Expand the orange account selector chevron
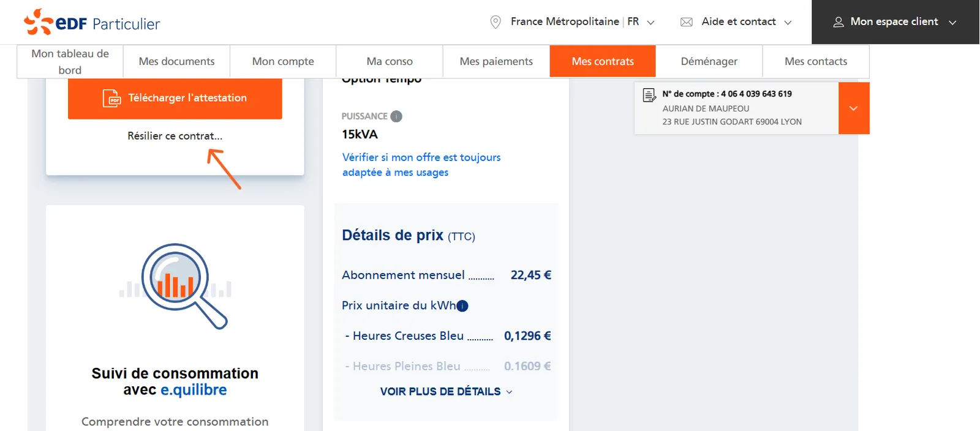The image size is (980, 431). 853,108
